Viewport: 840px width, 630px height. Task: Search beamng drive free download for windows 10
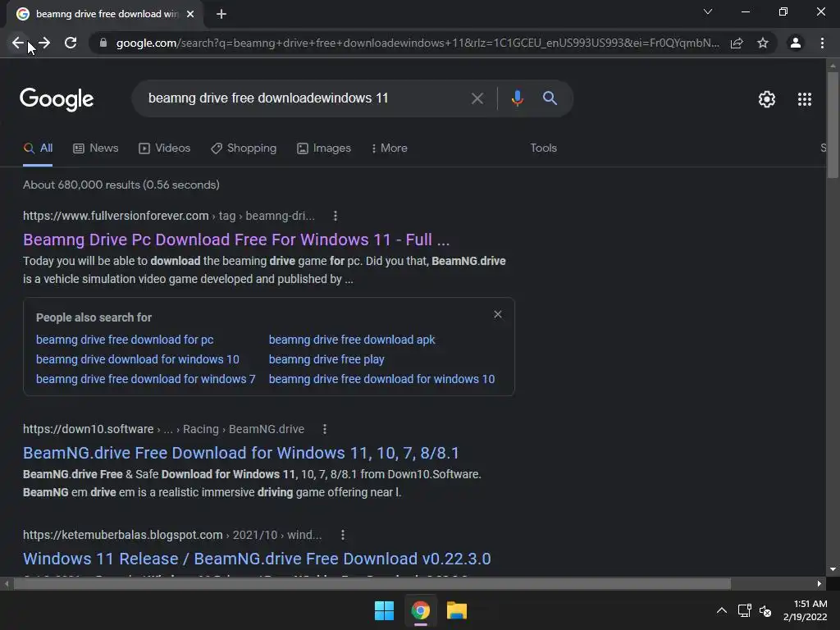click(x=382, y=379)
